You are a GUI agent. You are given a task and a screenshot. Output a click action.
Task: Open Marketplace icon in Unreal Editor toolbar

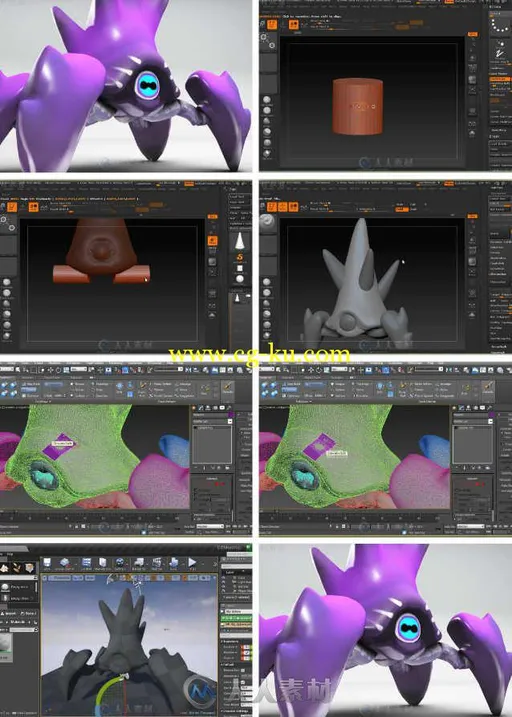coord(103,562)
